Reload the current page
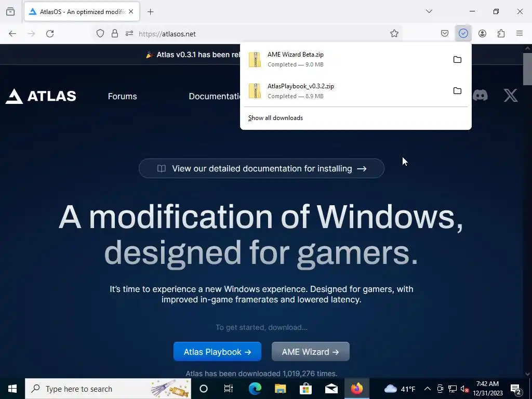 [x=50, y=34]
